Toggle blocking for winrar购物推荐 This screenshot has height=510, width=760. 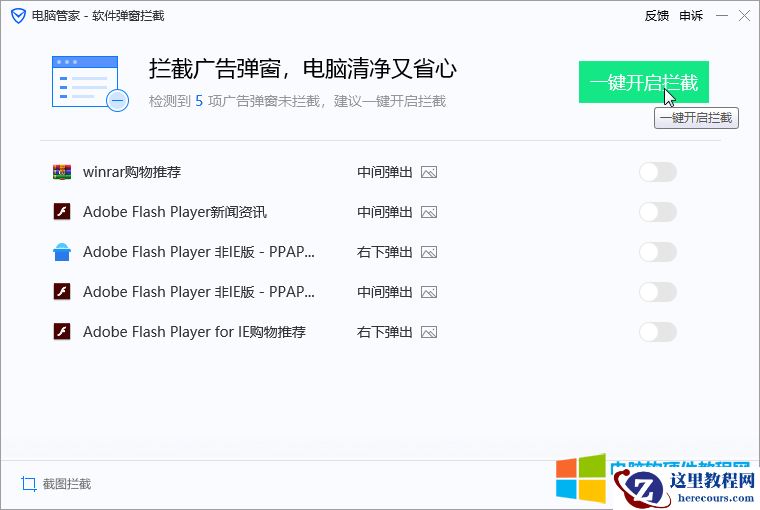click(x=657, y=172)
